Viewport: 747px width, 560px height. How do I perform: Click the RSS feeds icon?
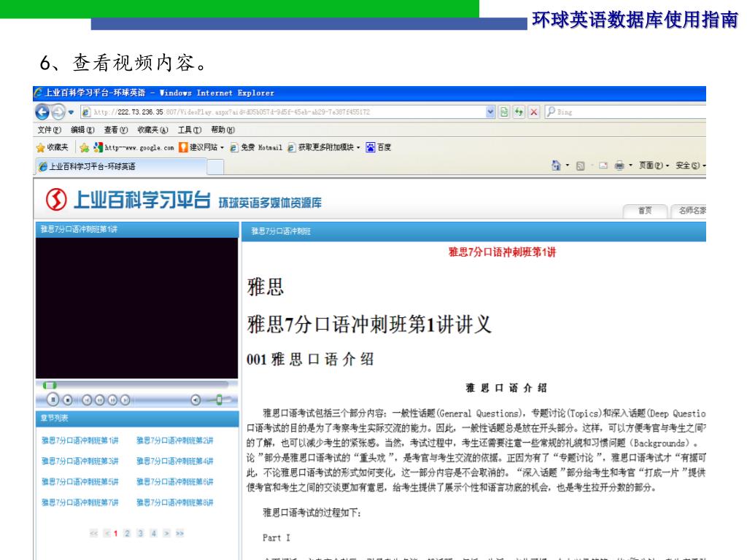coord(580,166)
